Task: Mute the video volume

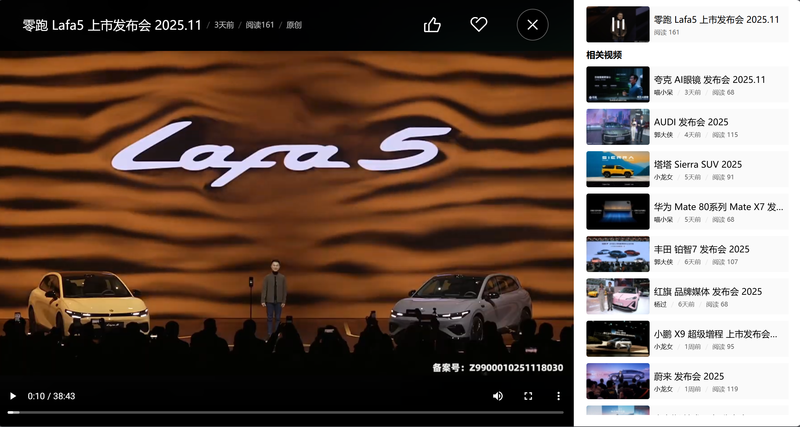Action: 498,396
